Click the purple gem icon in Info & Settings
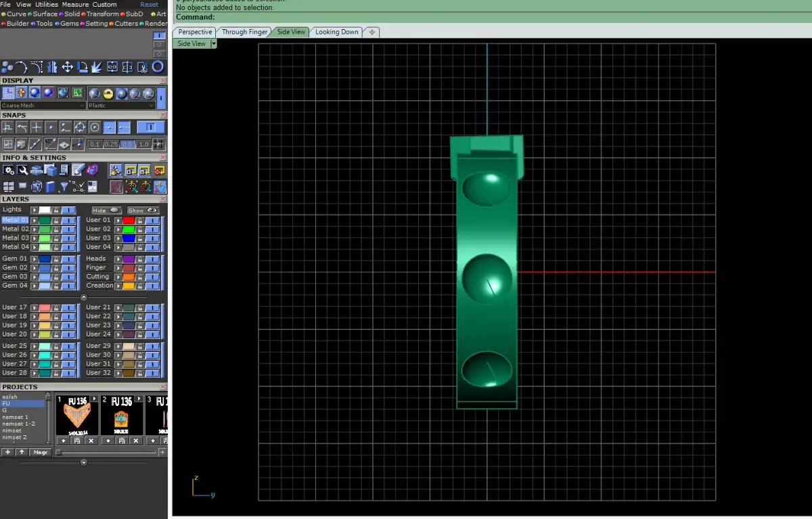 [x=93, y=169]
